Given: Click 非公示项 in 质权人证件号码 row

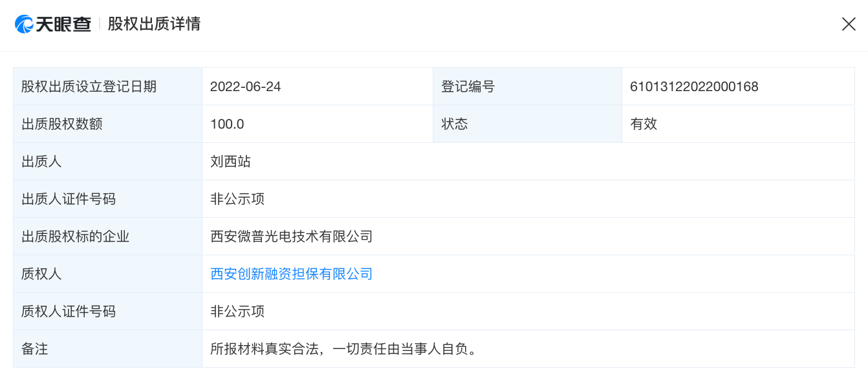Looking at the screenshot, I should click(x=237, y=311).
